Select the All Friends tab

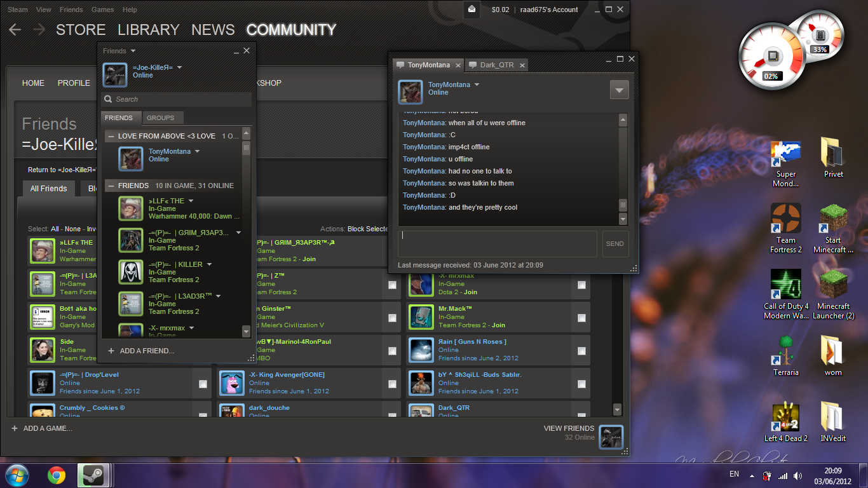(x=49, y=189)
